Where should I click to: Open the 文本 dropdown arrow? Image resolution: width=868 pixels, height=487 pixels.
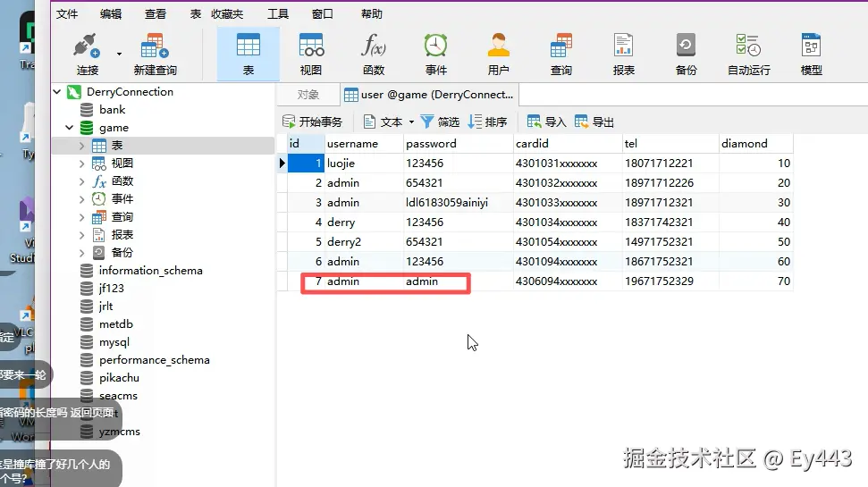click(411, 122)
